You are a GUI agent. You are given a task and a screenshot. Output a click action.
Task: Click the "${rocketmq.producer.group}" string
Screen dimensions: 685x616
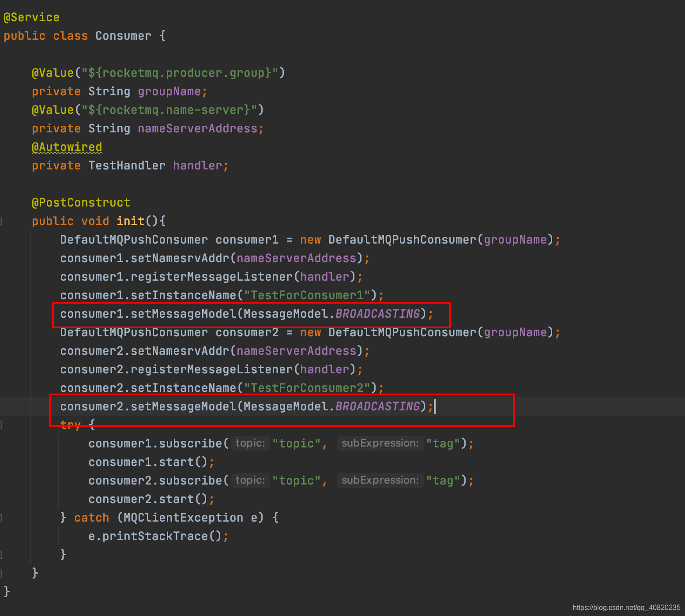point(180,73)
